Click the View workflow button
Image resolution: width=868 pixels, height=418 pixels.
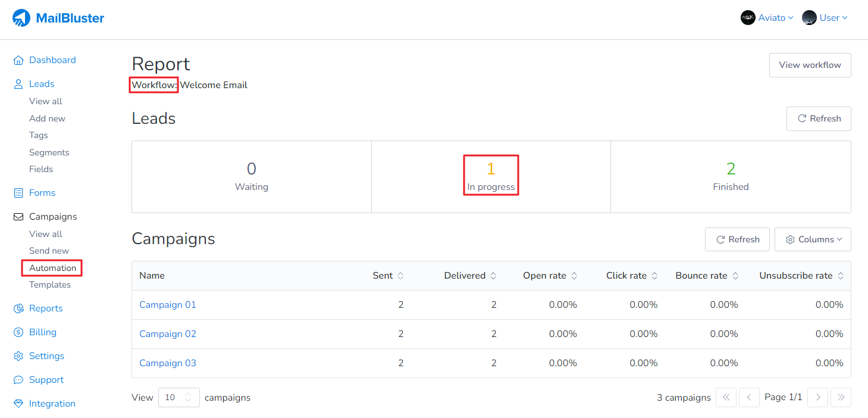(x=810, y=65)
